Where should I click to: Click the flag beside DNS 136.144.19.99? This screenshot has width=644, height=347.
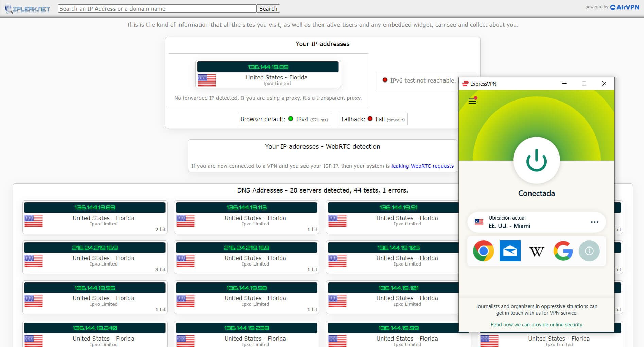[x=337, y=341]
